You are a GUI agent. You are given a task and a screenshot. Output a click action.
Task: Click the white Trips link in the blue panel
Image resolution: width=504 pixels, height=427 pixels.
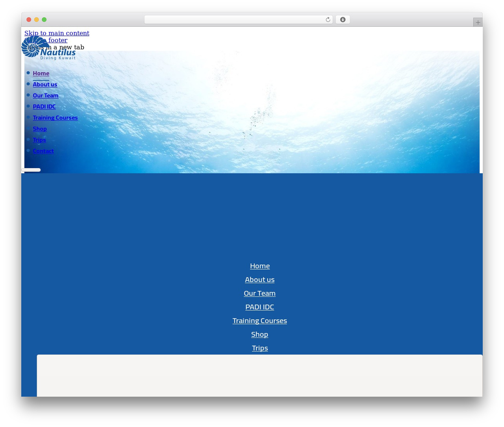pyautogui.click(x=260, y=348)
